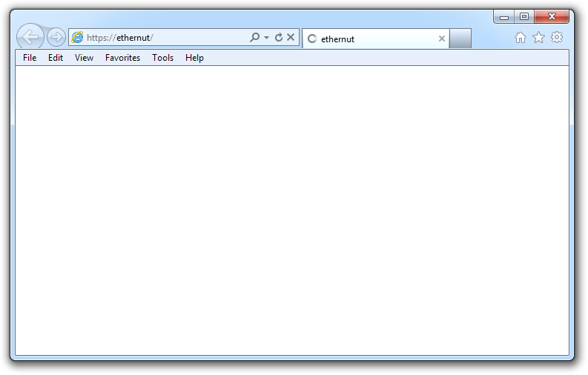Refresh the page with the reload icon

click(279, 37)
